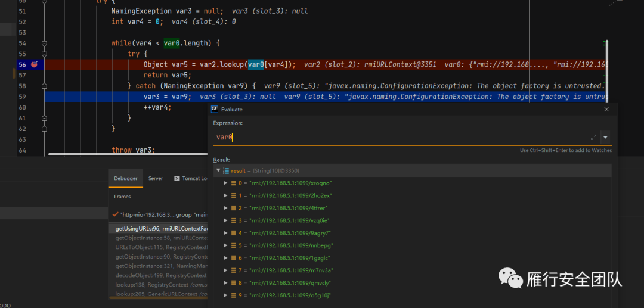Expand array element 5 nnbepg

pos(225,245)
